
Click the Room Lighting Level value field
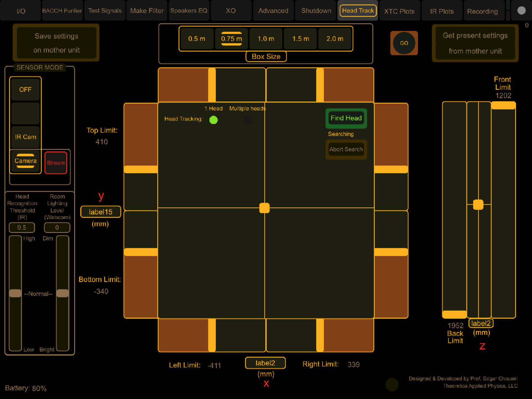[x=57, y=228]
